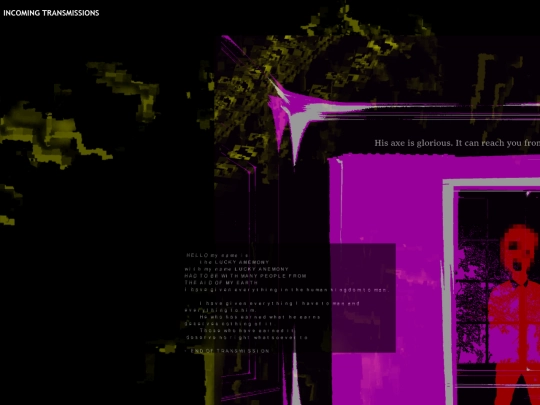
Task: Click the 'HAD TO BE WITH MANY PEOPLE FROM' line
Action: 245,276
